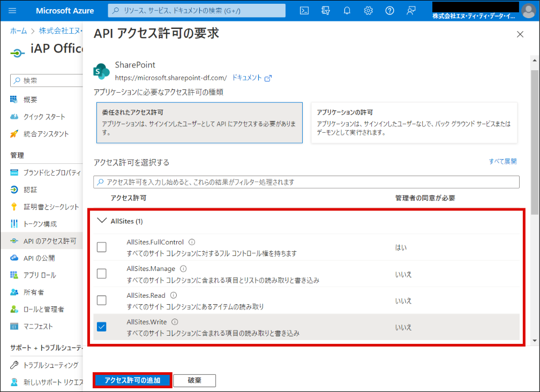This screenshot has width=540, height=392.
Task: Click the help question mark icon
Action: 390,11
